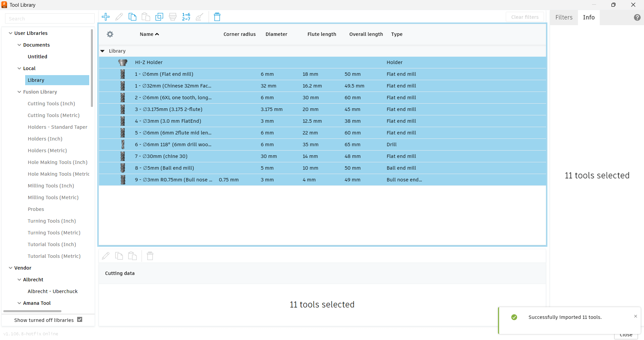This screenshot has width=644, height=340.
Task: Click the Hi-Z Holder thumbnail icon
Action: 123,62
